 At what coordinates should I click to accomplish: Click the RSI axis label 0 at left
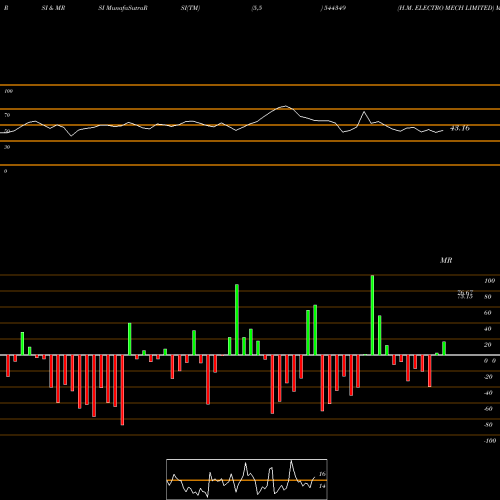point(5,171)
